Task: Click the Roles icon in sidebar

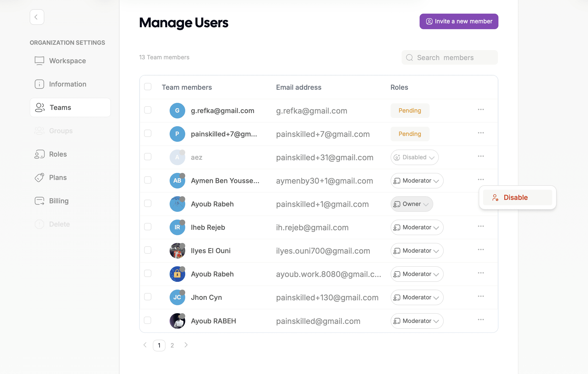Action: coord(39,154)
